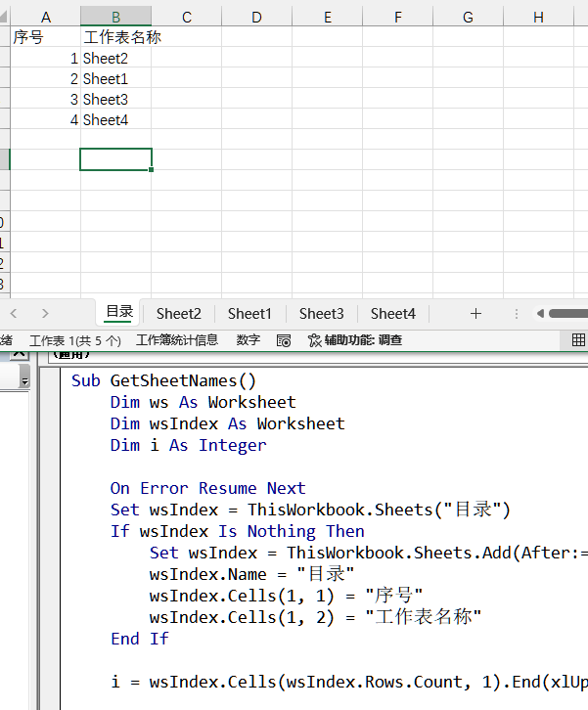Click next sheet navigation arrow
The image size is (588, 710).
[45, 314]
